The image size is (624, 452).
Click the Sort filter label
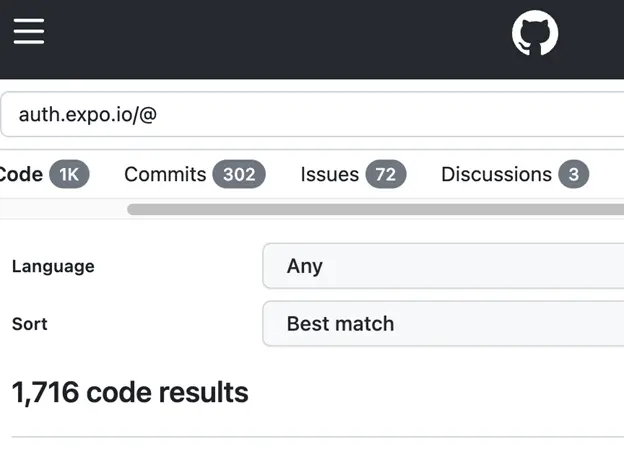[x=30, y=324]
